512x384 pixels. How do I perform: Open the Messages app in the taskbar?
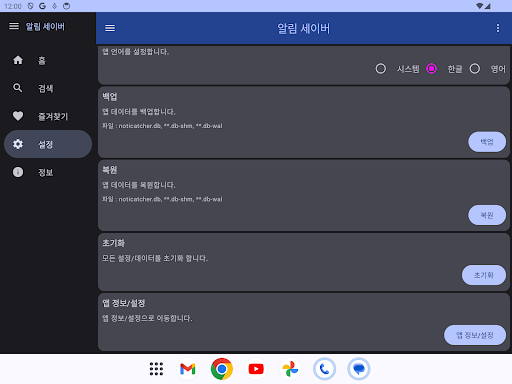coord(358,369)
